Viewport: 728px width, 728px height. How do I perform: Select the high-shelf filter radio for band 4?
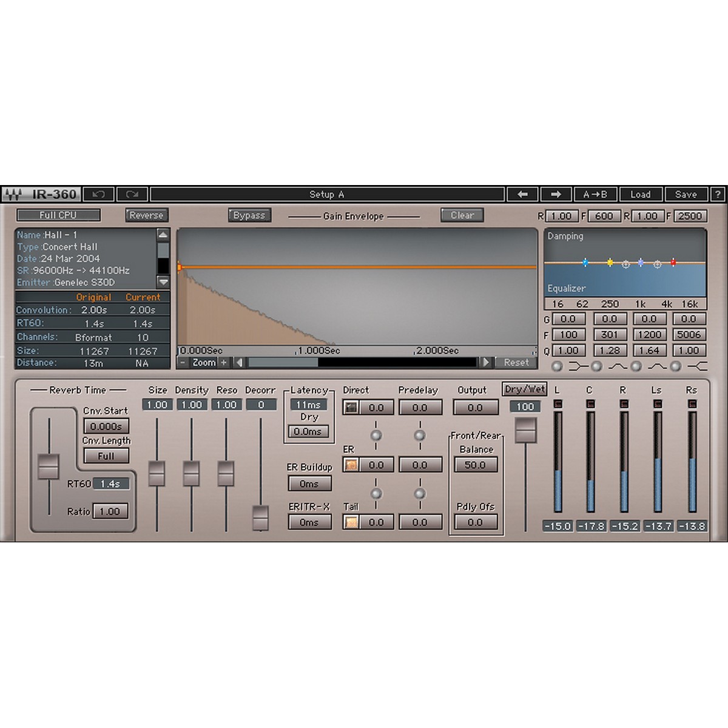[x=675, y=366]
